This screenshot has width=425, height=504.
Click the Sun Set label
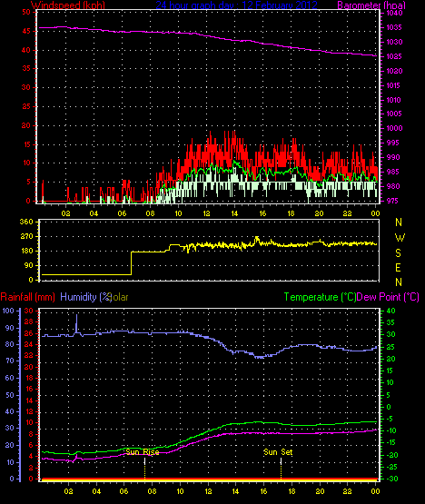pos(278,452)
